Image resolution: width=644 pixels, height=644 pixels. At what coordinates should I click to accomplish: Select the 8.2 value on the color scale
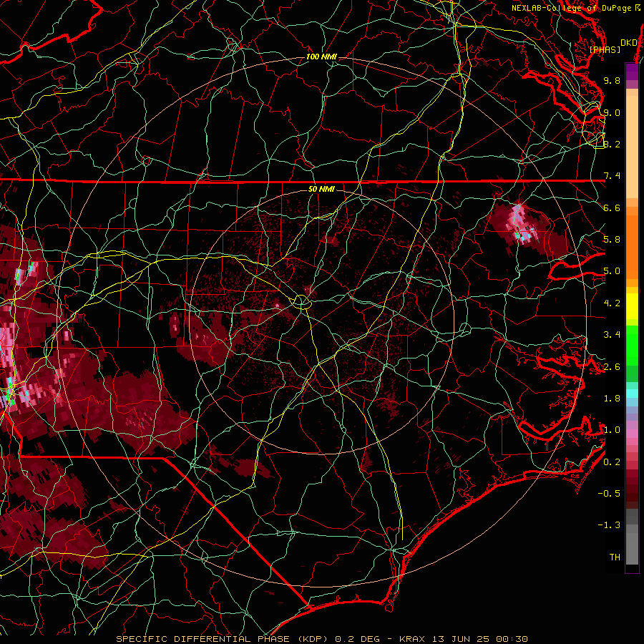click(x=612, y=144)
